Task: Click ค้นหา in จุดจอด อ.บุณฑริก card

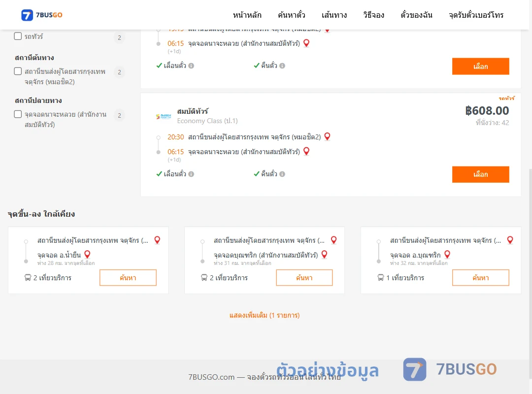Action: (480, 278)
